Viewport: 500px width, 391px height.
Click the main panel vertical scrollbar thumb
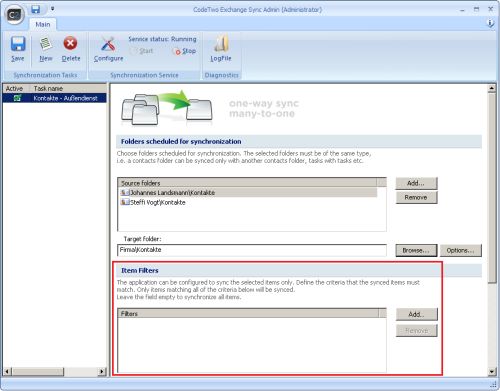click(492, 188)
